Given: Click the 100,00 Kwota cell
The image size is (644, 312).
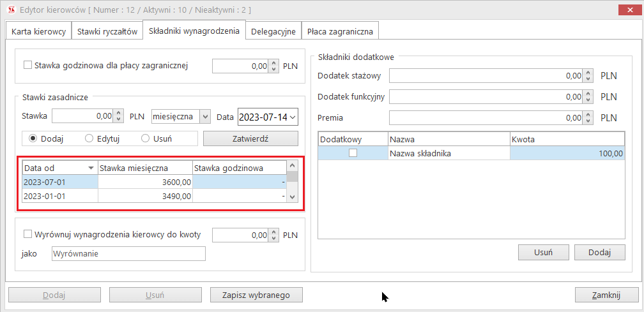Looking at the screenshot, I should pyautogui.click(x=567, y=154).
